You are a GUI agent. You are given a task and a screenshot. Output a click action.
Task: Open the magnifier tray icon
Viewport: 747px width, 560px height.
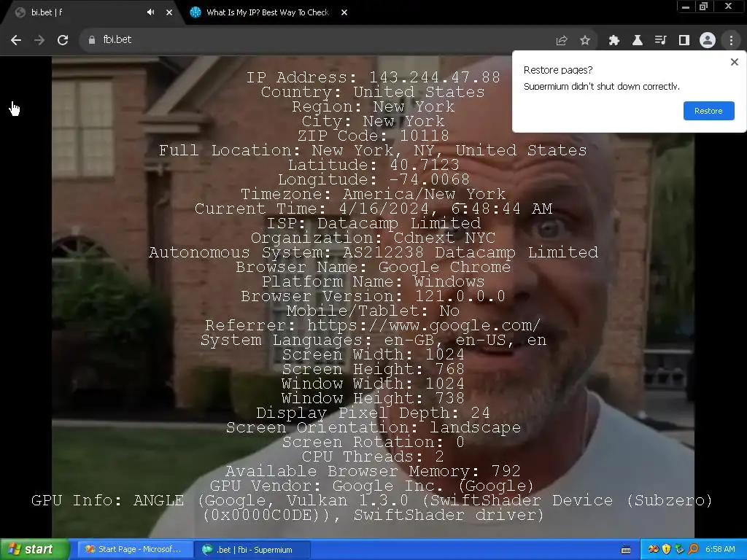pyautogui.click(x=693, y=550)
